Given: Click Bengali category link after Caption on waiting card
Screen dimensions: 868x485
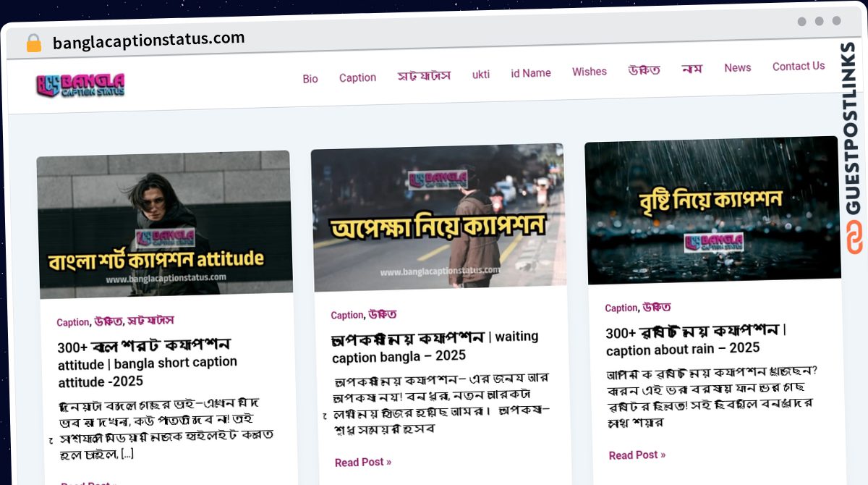Looking at the screenshot, I should tap(383, 314).
